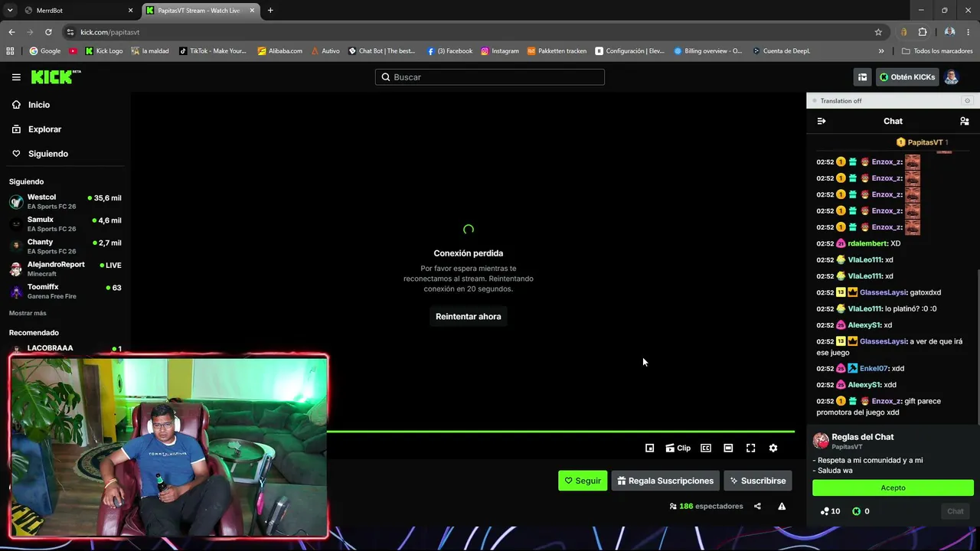
Task: Collapse the chat panel with arrow icon
Action: pyautogui.click(x=822, y=121)
